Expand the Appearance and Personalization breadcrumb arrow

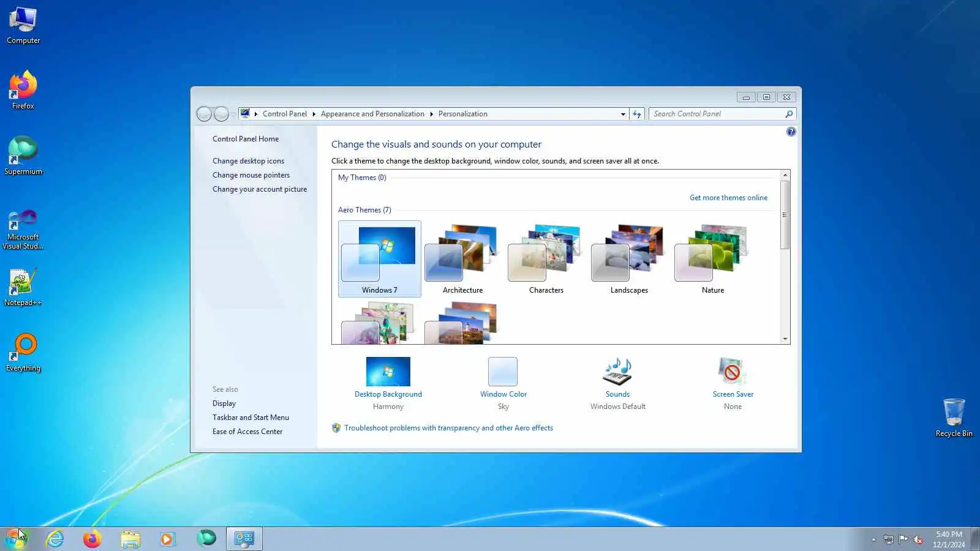click(x=431, y=114)
